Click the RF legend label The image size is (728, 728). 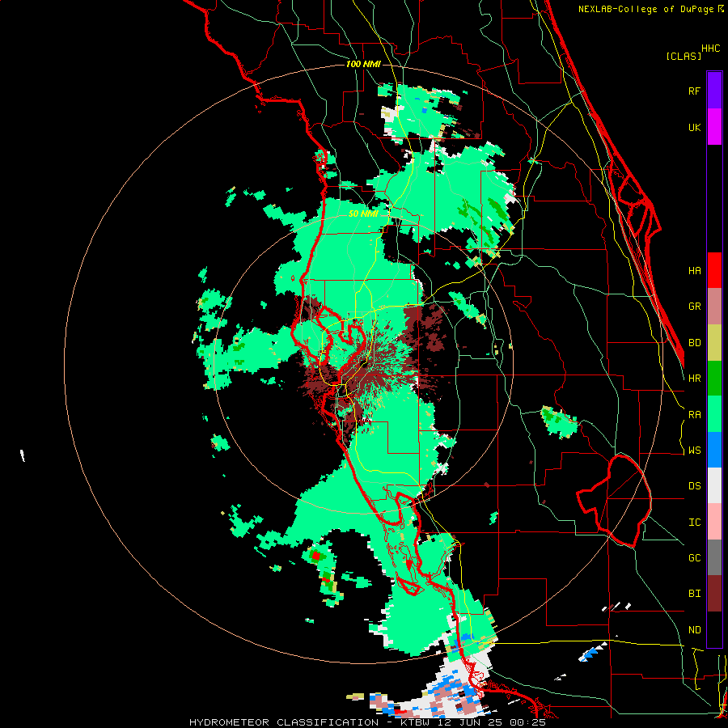click(694, 91)
